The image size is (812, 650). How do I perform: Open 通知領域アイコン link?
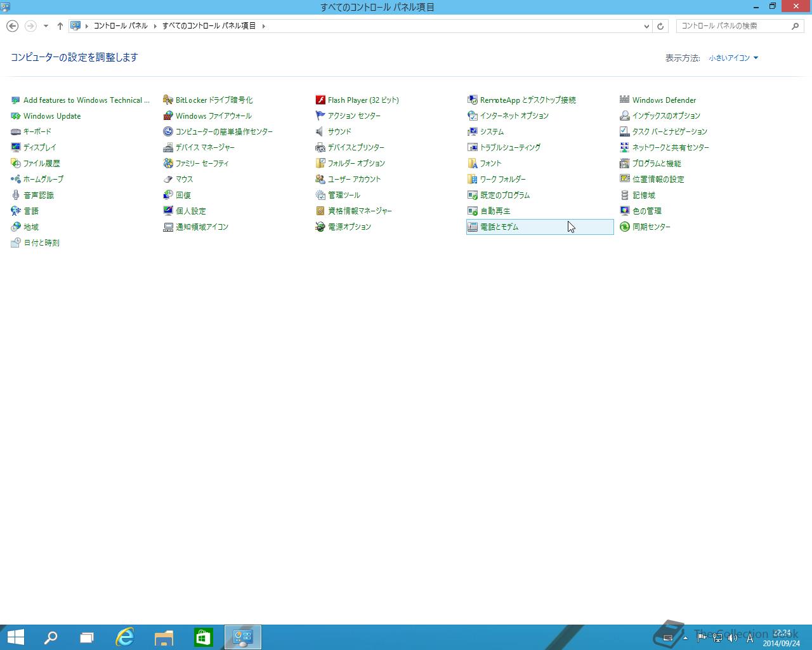(202, 227)
